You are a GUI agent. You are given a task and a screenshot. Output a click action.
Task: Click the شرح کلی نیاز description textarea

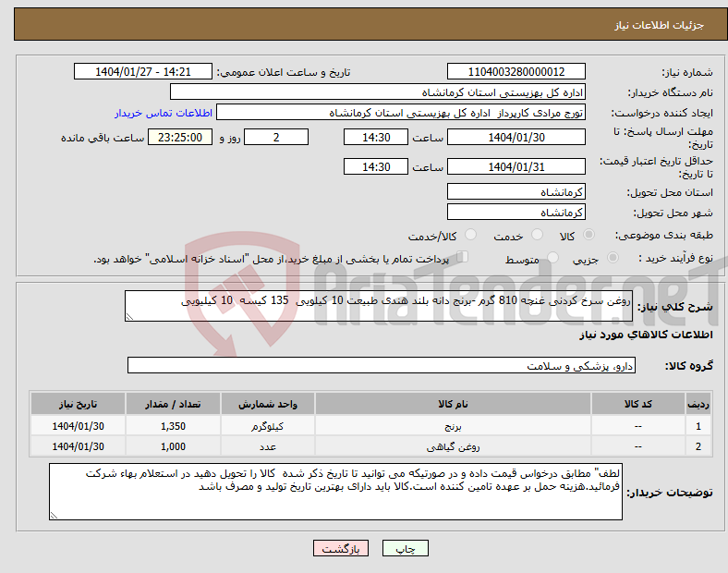[x=379, y=306]
